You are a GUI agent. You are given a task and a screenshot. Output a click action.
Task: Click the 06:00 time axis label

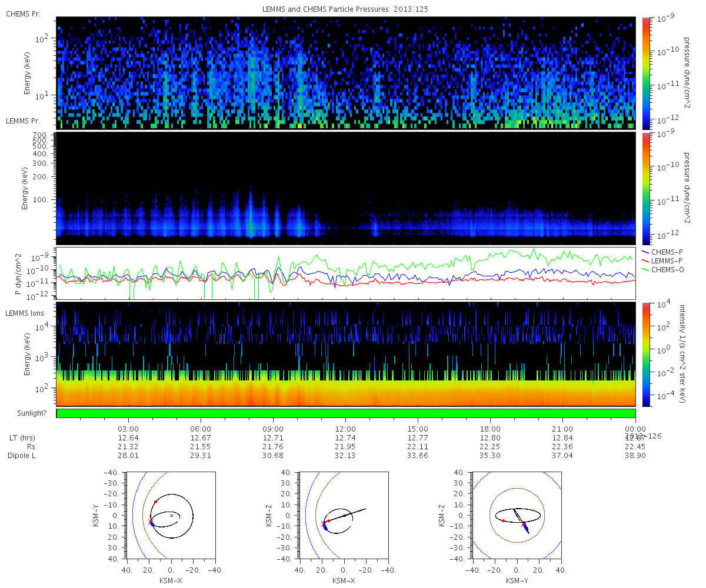201,429
